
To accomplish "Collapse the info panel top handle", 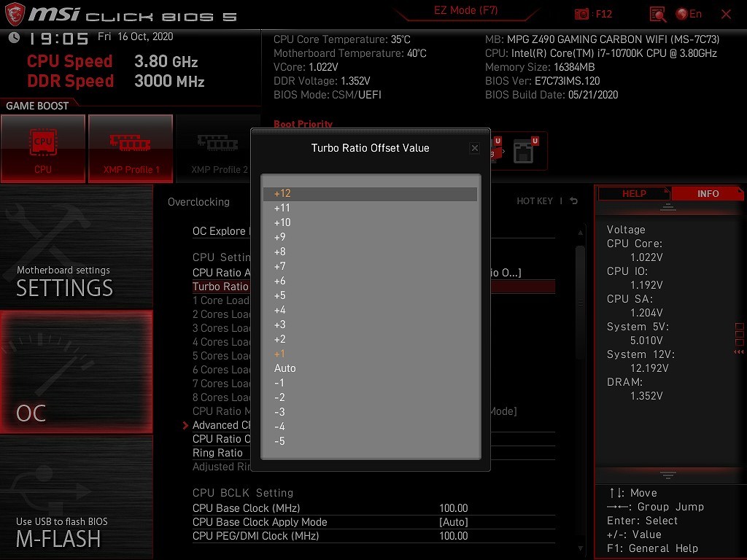I will (x=667, y=207).
